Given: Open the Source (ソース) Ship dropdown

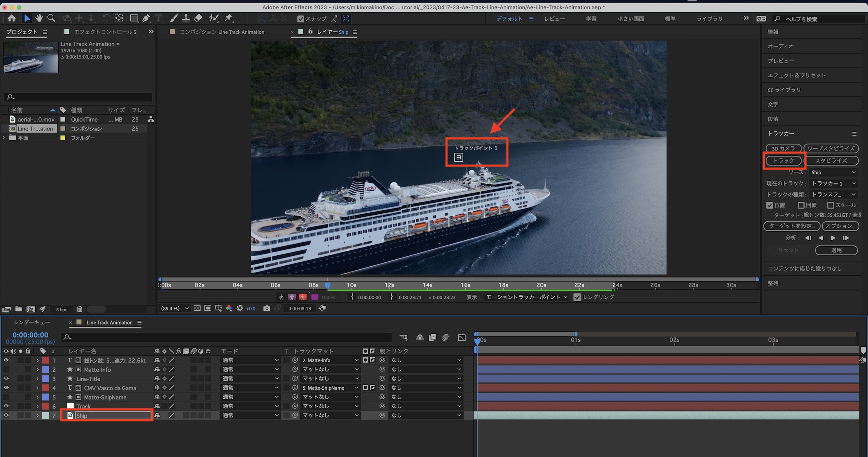Looking at the screenshot, I should [833, 173].
